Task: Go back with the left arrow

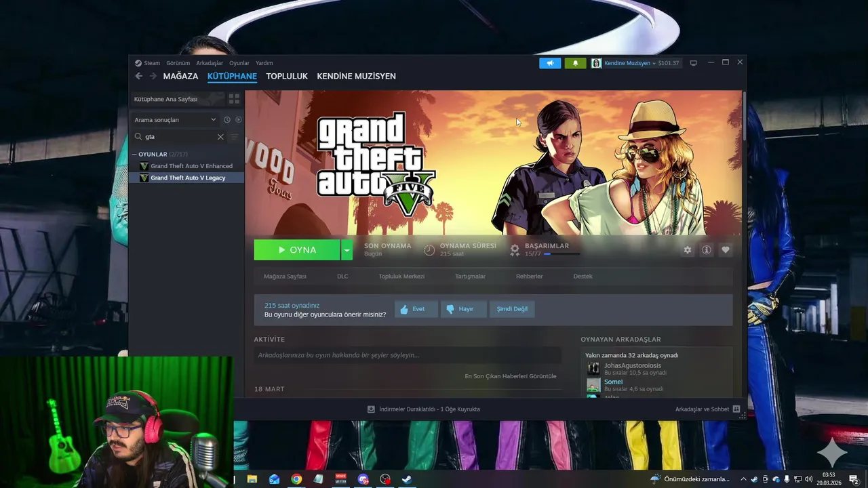Action: (x=139, y=76)
